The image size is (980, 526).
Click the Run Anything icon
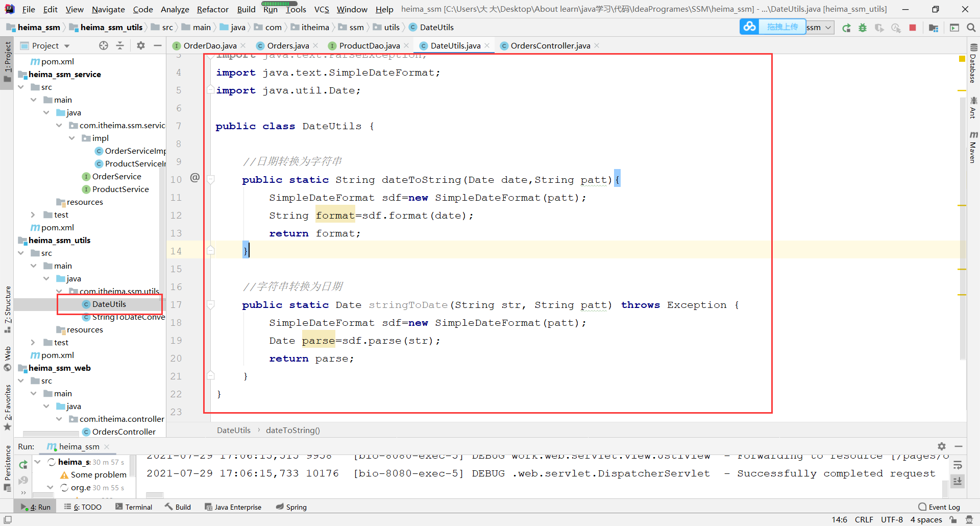pos(954,28)
